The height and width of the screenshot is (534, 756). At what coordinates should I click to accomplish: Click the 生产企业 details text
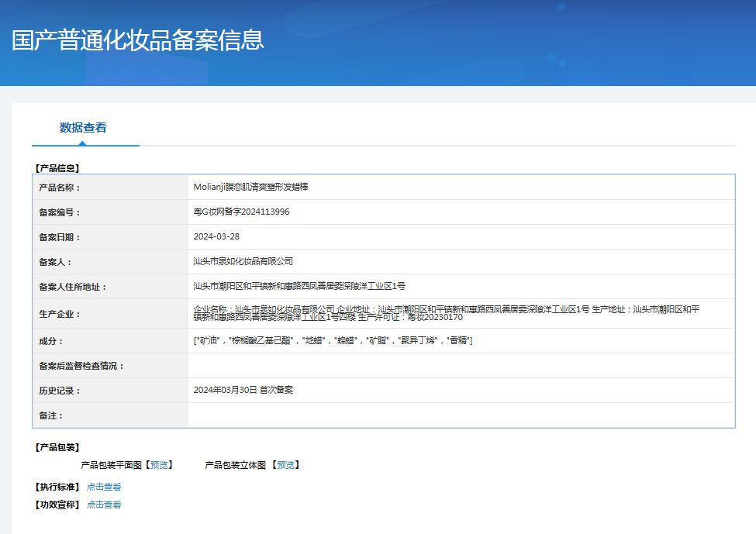coord(446,313)
